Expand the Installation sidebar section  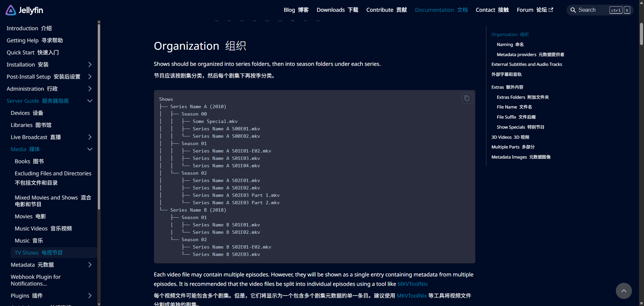(x=90, y=64)
